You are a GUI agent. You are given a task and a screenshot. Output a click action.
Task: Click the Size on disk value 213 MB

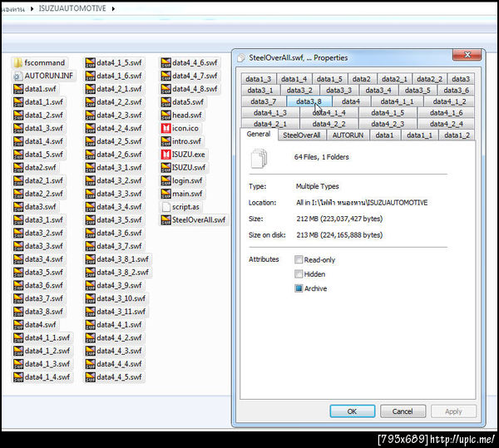pyautogui.click(x=339, y=234)
